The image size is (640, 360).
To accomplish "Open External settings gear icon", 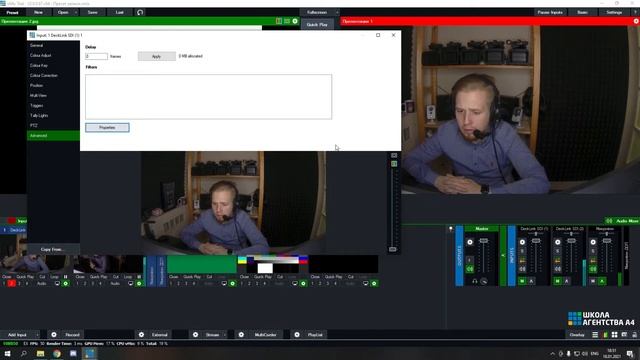I will coord(141,335).
